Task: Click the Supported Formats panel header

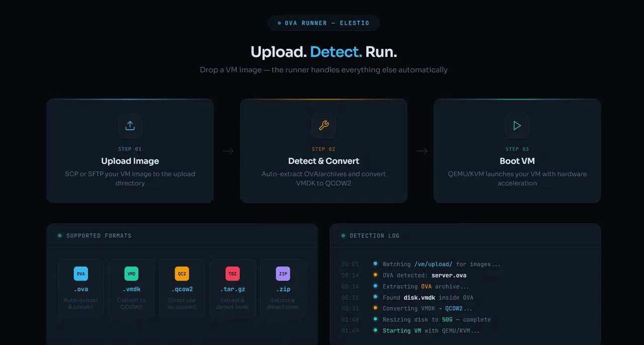Action: [x=182, y=236]
